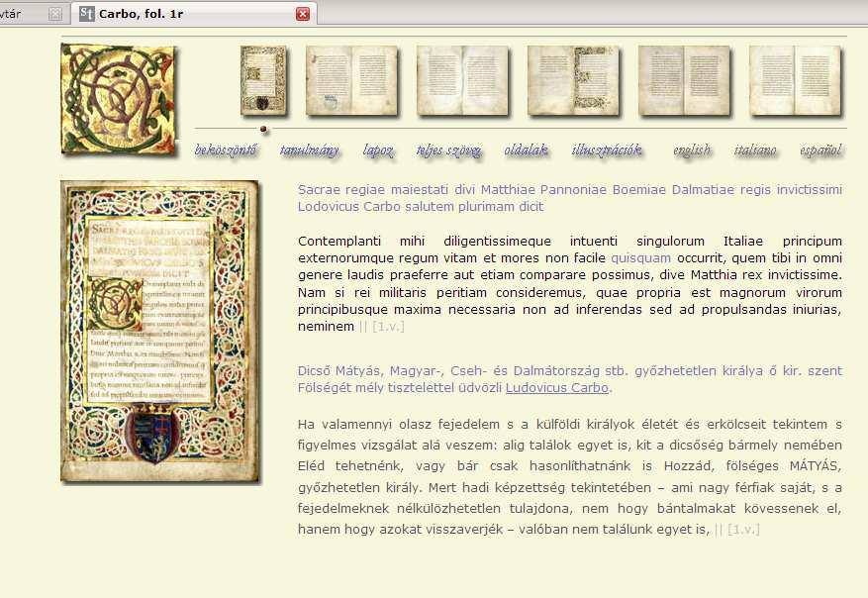The height and width of the screenshot is (598, 868).
Task: Open the third page-spread thumbnail
Action: 462,81
